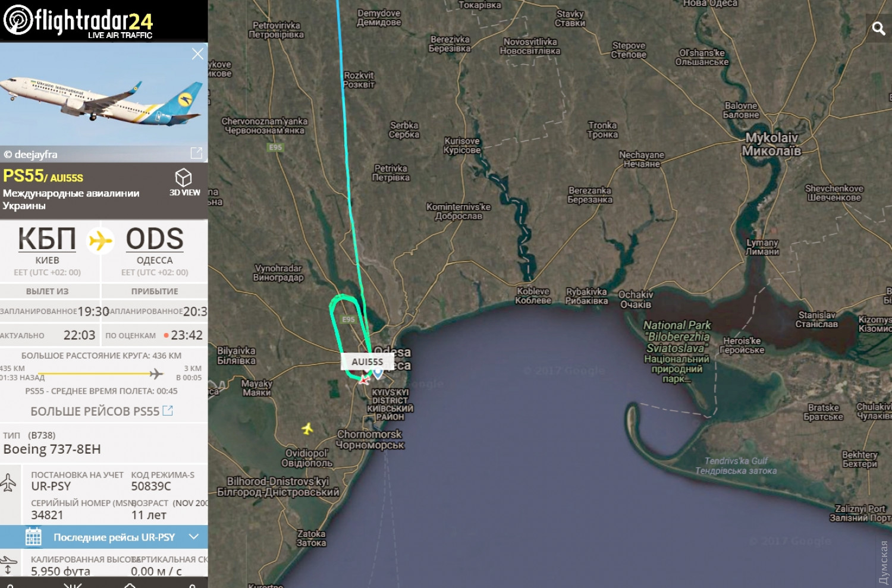Open 3D VIEW cube icon

(x=184, y=177)
